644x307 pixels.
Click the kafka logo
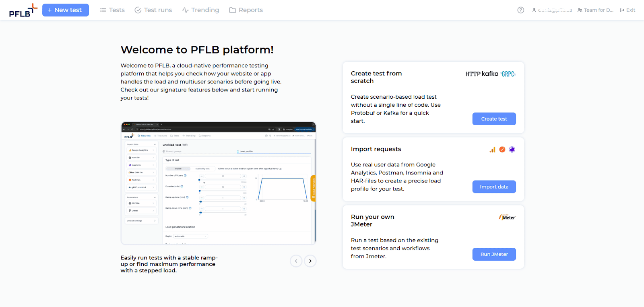(x=490, y=74)
